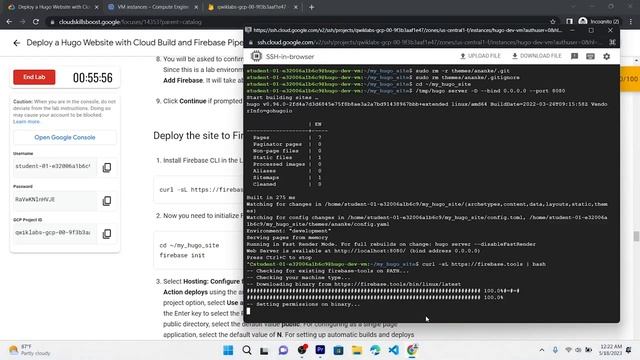Screen dimensions: 640x360
Task: Open the Chrome three-dot menu
Action: pyautogui.click(x=631, y=21)
